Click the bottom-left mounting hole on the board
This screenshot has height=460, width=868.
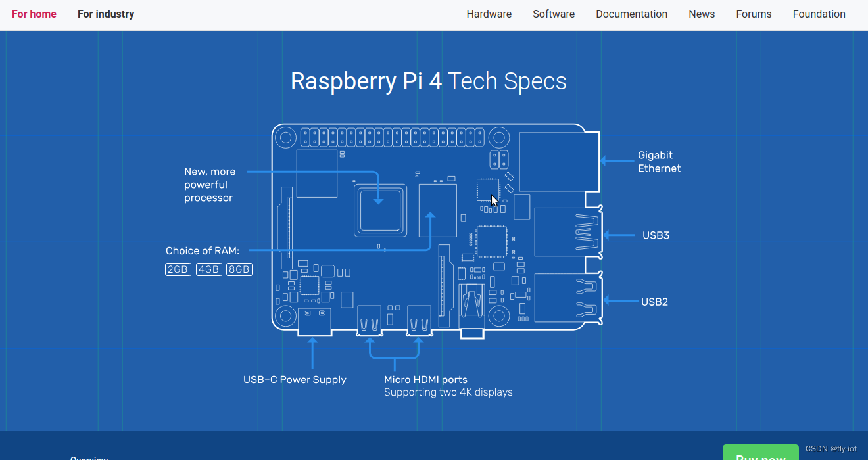click(x=286, y=315)
